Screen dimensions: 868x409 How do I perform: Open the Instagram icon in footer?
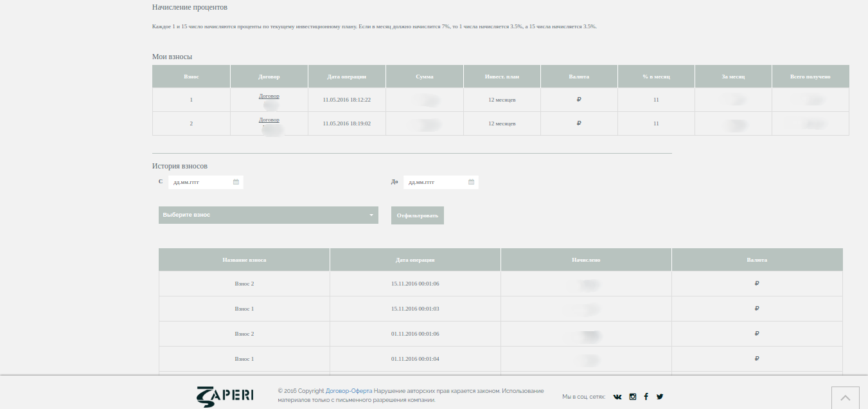coord(632,397)
